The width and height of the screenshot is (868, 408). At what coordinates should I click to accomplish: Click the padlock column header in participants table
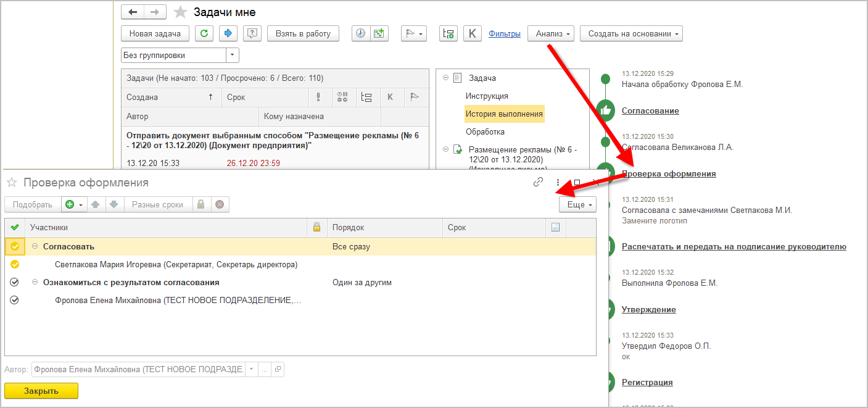(317, 227)
